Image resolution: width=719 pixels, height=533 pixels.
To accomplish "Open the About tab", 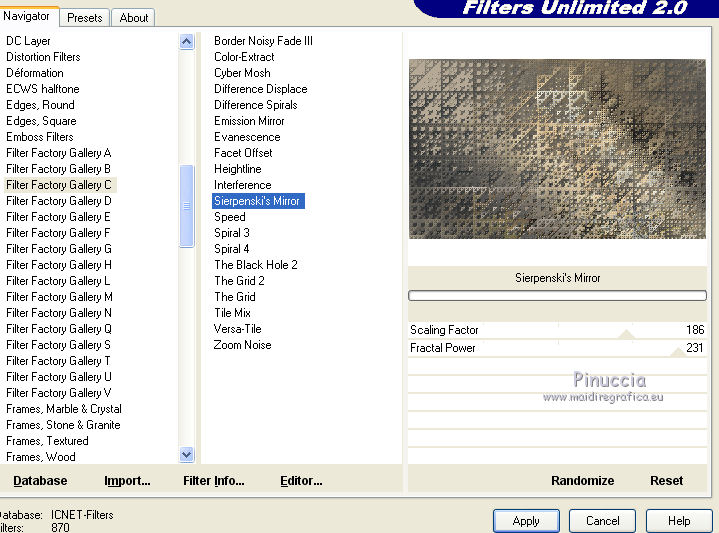I will tap(133, 18).
